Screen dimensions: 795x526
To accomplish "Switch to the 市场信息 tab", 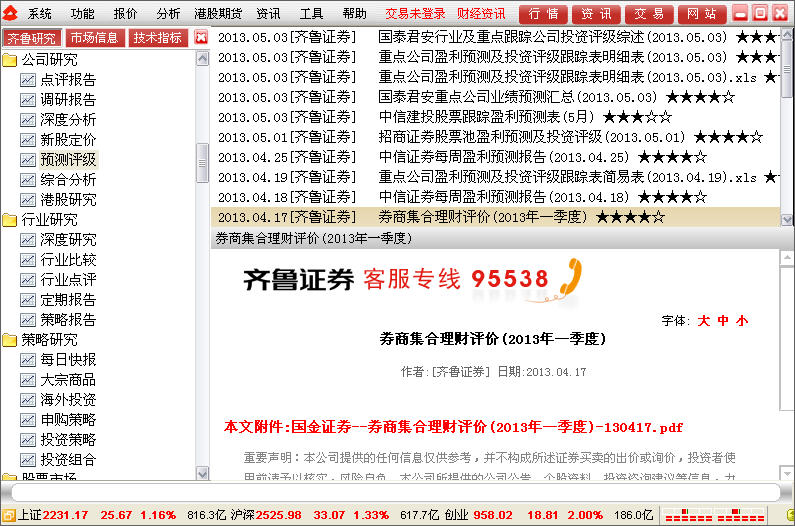I will [x=94, y=38].
